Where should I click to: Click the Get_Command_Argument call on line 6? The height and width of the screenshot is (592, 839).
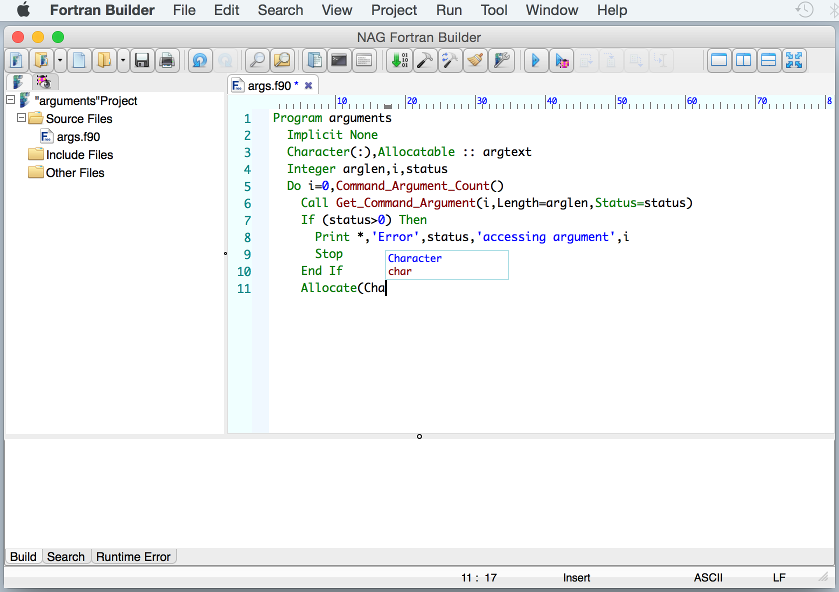point(405,203)
